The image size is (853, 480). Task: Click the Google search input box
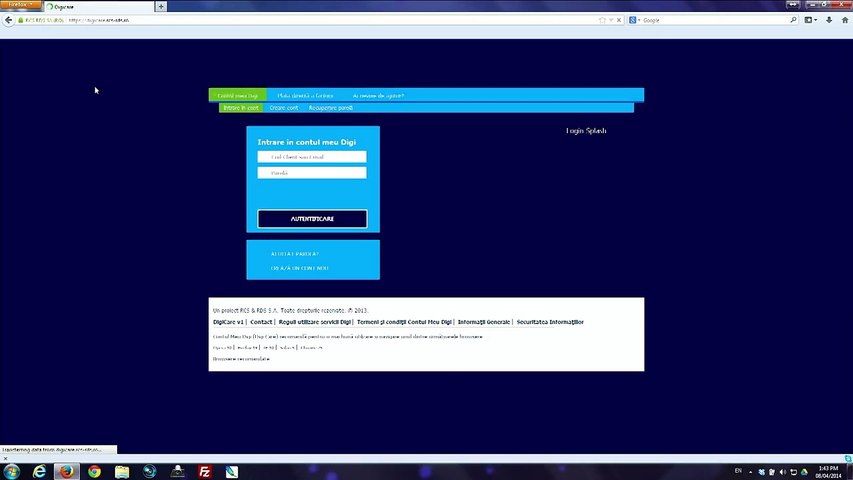click(715, 20)
